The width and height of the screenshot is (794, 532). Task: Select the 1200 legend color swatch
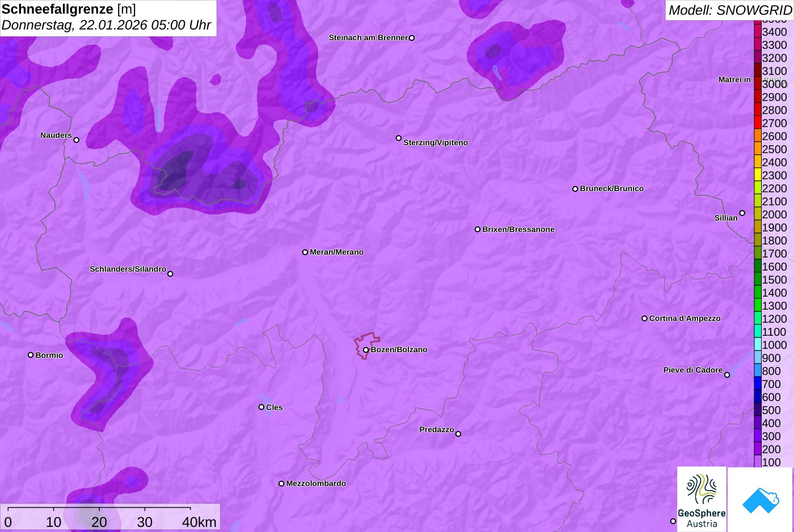click(757, 319)
